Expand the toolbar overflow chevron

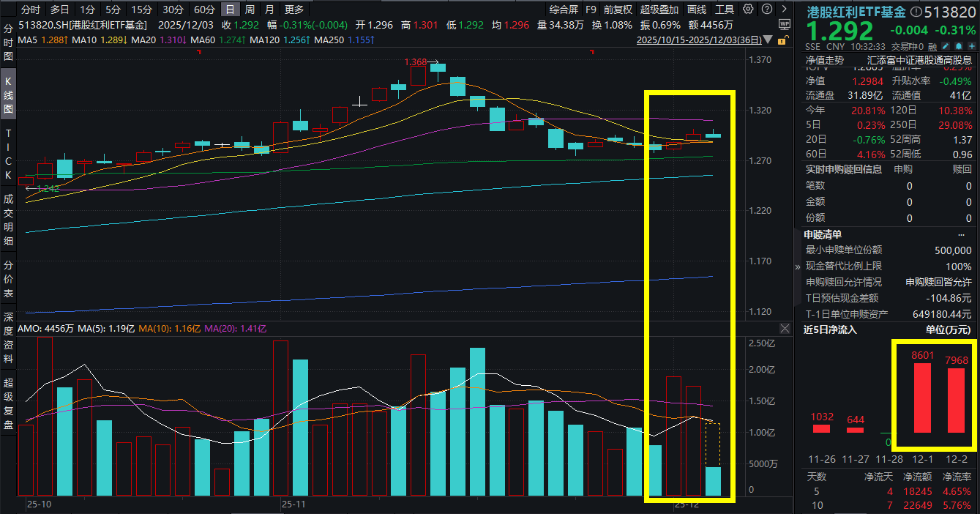pyautogui.click(x=785, y=9)
